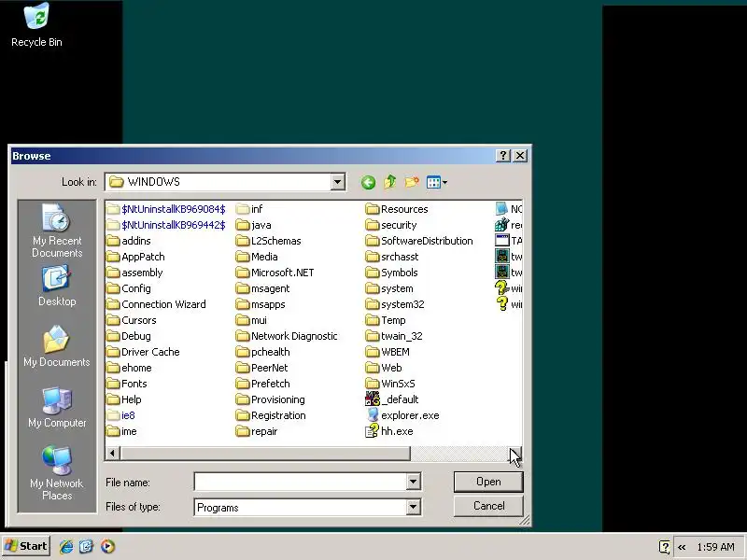Select the Cursors folder
The image size is (747, 560).
click(x=132, y=320)
